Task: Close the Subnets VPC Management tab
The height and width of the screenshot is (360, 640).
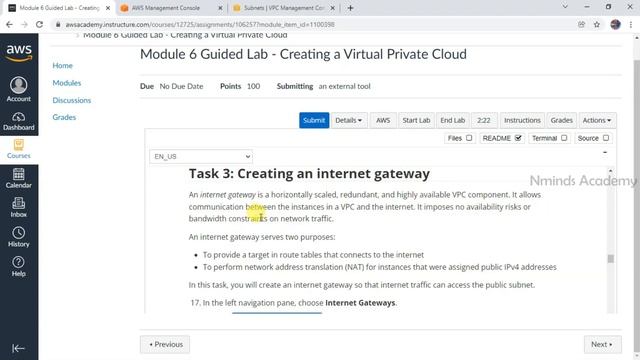Action: coord(333,8)
